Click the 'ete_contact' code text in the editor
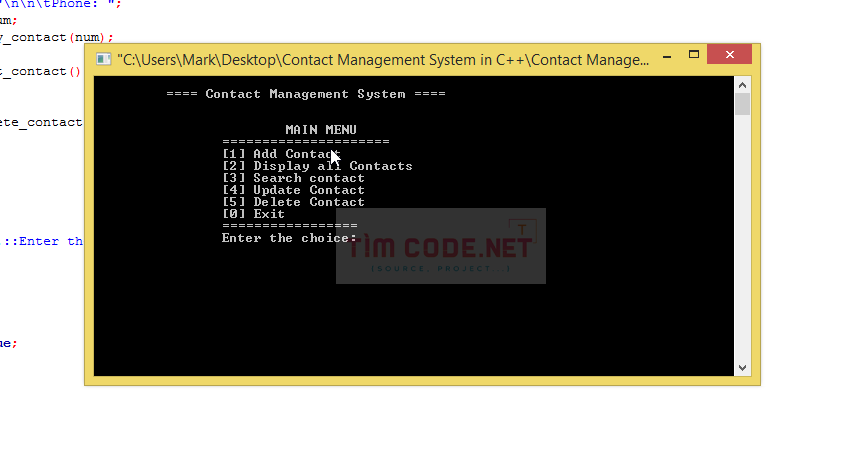Screen dimensions: 842x452 pos(41,122)
